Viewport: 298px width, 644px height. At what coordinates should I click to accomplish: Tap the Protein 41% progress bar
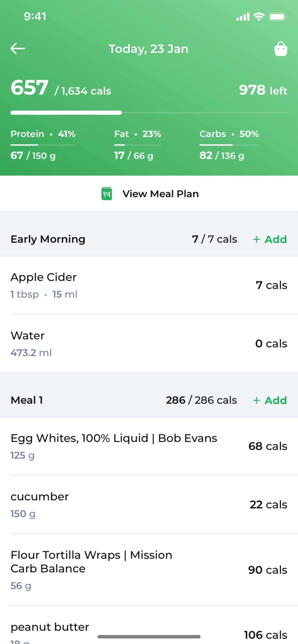(x=43, y=145)
